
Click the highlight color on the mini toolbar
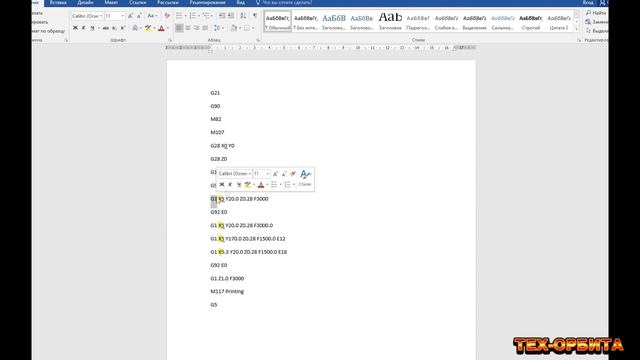[247, 184]
